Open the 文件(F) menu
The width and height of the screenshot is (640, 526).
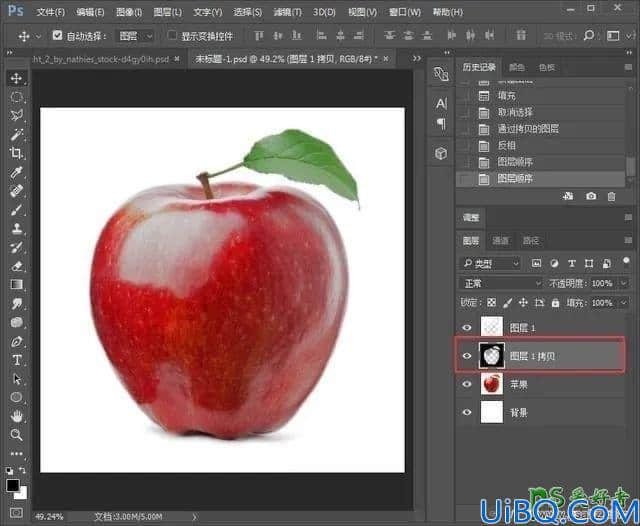point(51,12)
